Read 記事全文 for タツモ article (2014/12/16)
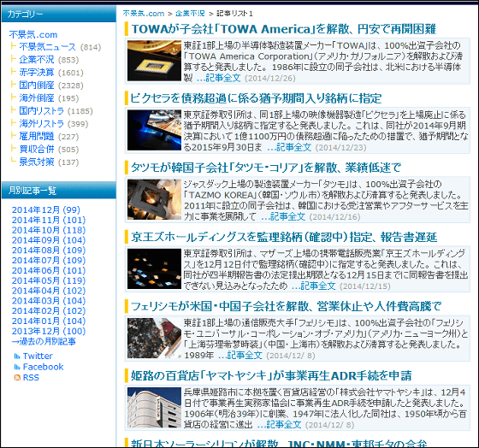479x448 pixels. [283, 216]
